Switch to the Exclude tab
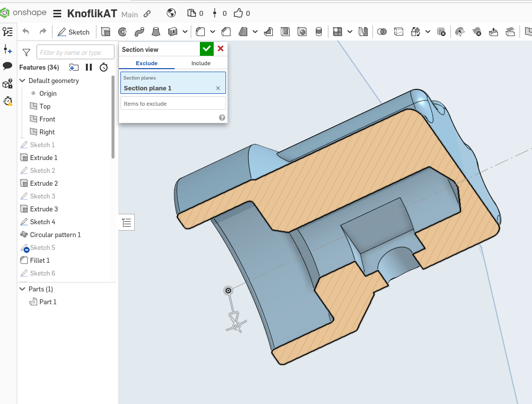This screenshot has height=404, width=532. (147, 63)
